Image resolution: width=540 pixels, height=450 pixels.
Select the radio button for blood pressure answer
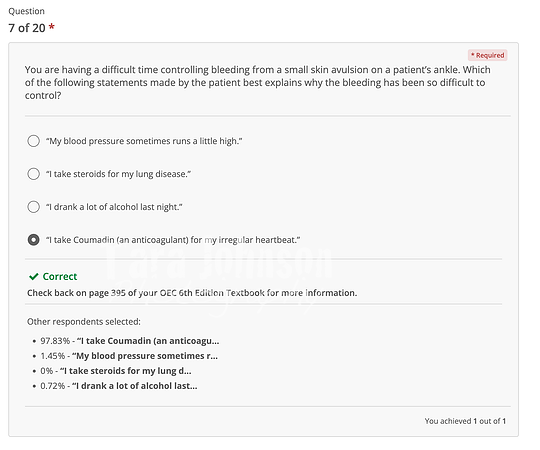pos(33,141)
